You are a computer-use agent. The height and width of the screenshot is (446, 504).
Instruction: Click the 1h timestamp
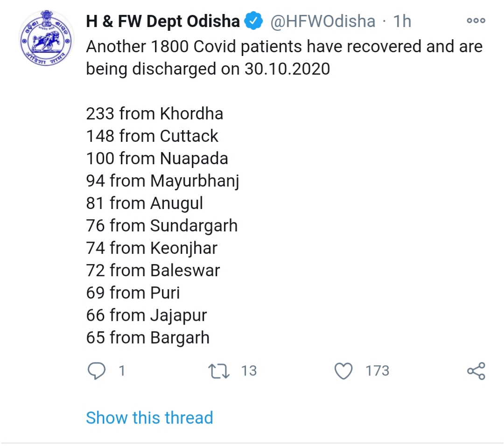coord(402,21)
